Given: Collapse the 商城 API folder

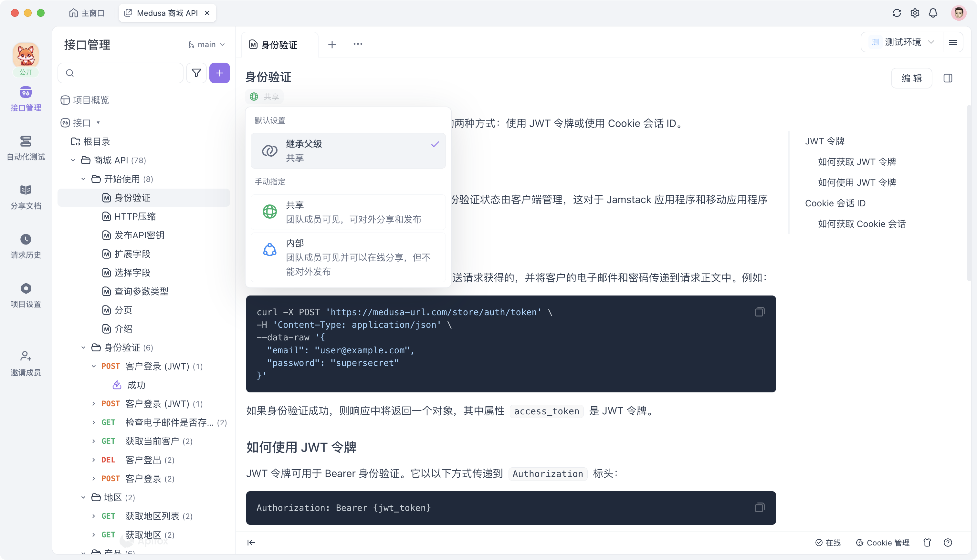Looking at the screenshot, I should 73,160.
